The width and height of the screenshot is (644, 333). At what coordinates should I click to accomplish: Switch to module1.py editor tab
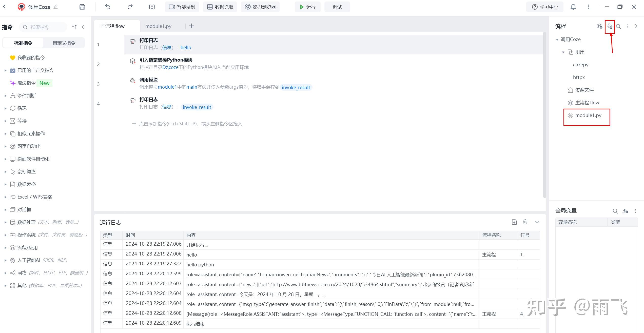(x=158, y=26)
